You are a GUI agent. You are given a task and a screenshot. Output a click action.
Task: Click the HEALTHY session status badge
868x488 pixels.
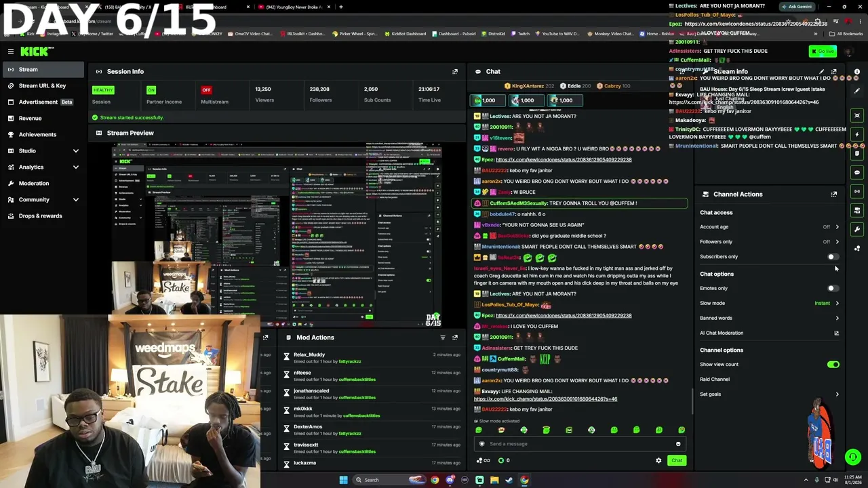click(x=103, y=89)
